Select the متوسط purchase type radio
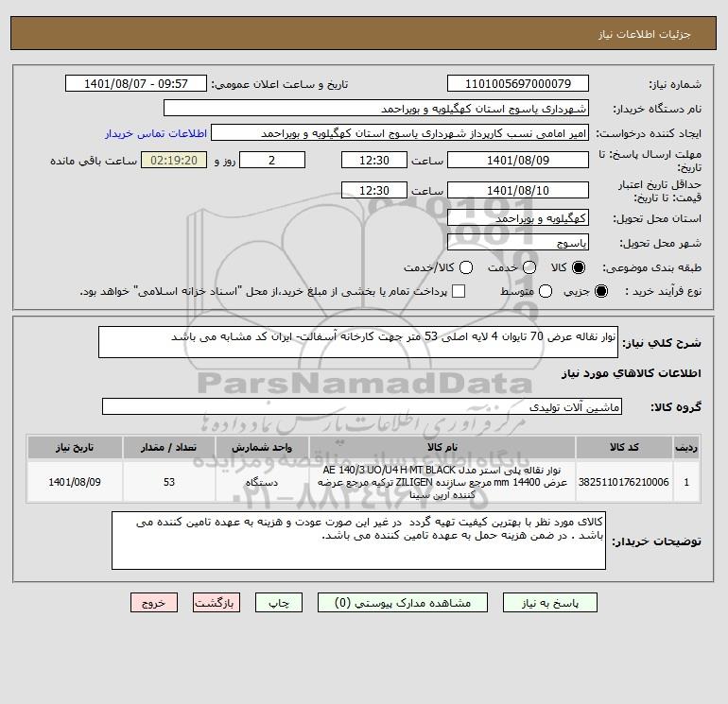This screenshot has width=728, height=704. pos(546,291)
